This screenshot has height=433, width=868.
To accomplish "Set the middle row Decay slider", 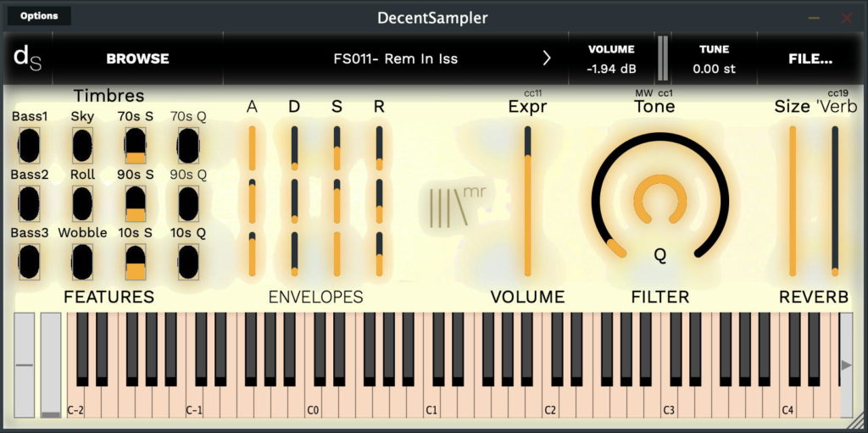I will 294,201.
